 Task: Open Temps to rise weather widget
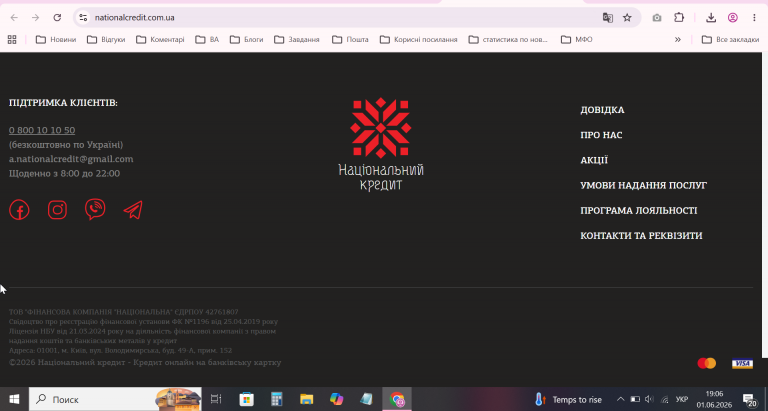(568, 400)
